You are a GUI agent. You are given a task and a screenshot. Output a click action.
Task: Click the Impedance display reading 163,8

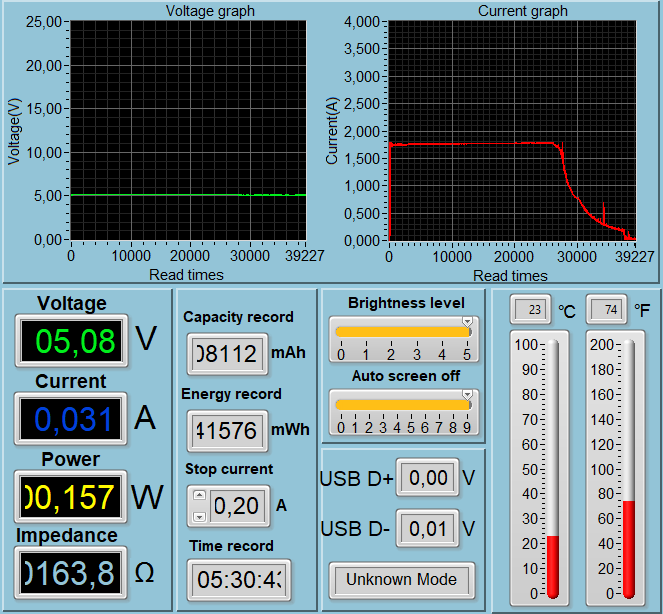pos(71,573)
